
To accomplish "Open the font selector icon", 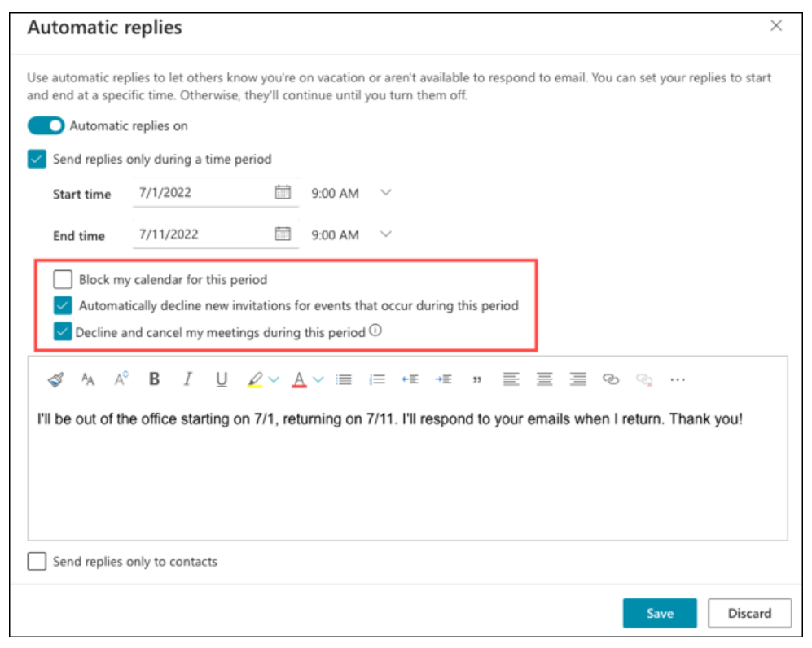I will point(88,380).
